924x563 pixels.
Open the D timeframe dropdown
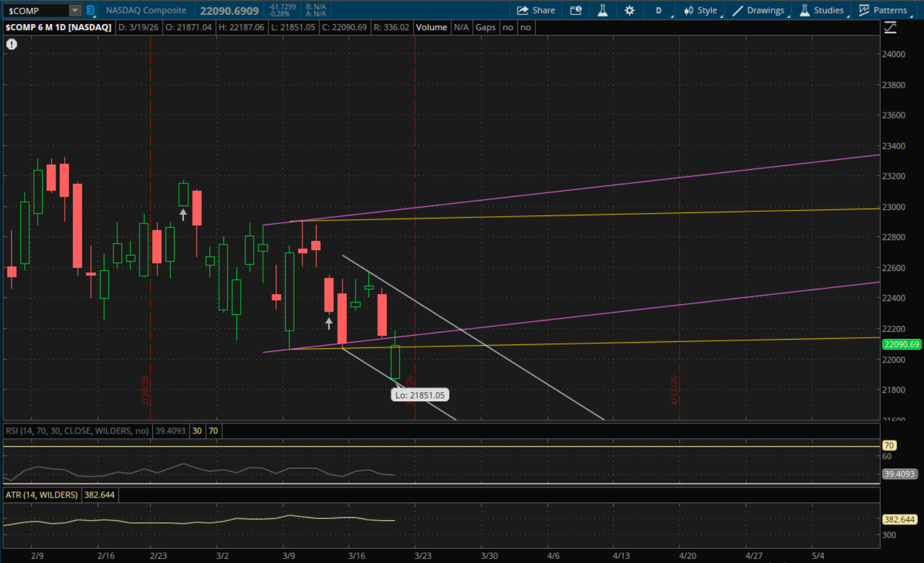(659, 10)
